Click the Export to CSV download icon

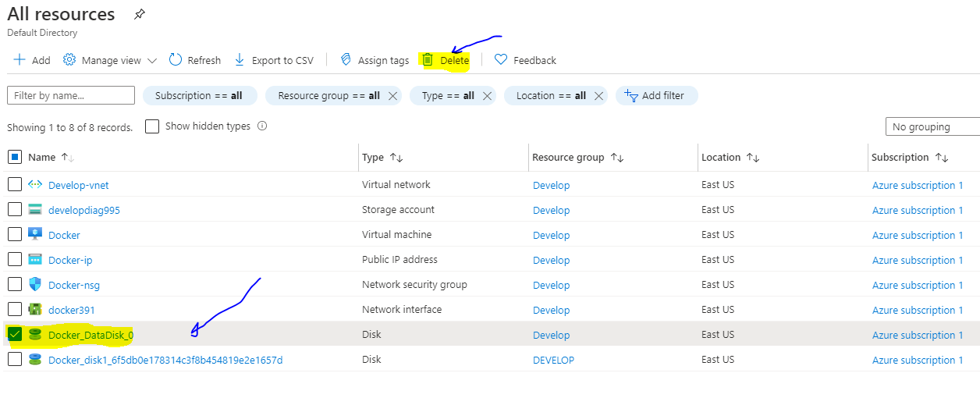[240, 60]
